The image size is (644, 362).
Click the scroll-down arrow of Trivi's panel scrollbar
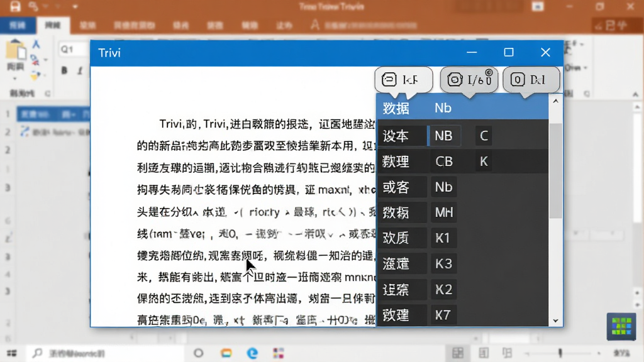[556, 321]
